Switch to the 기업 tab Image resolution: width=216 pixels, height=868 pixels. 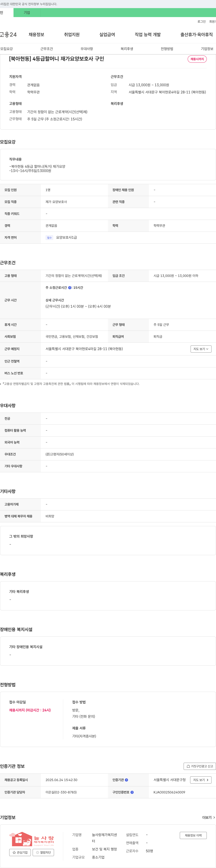[27, 13]
